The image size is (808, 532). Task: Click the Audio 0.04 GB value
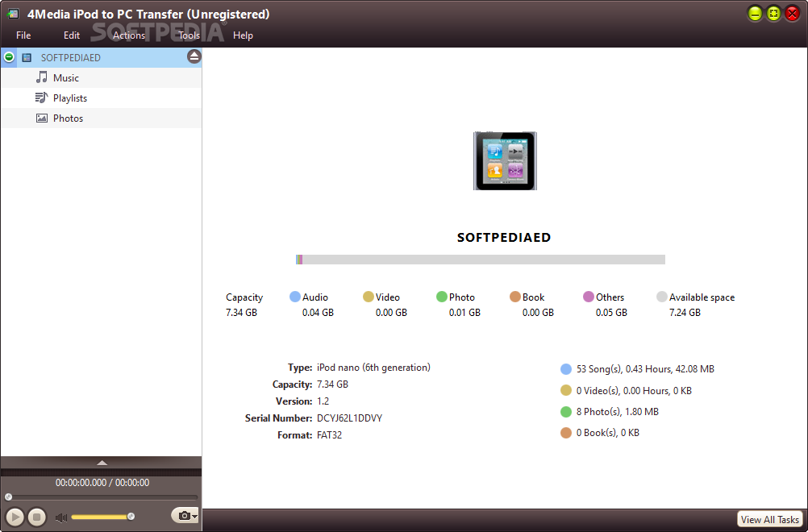[x=318, y=313]
